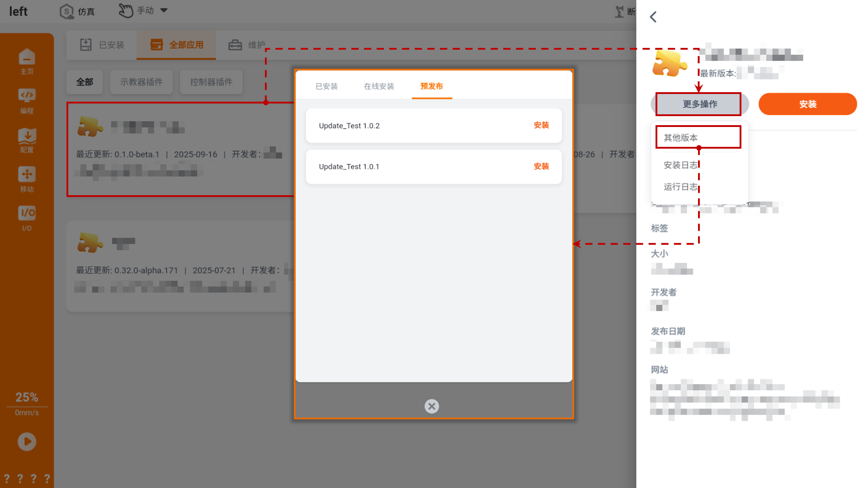Filter by 示教器插件 category
Image resolution: width=868 pixels, height=488 pixels.
(x=141, y=82)
